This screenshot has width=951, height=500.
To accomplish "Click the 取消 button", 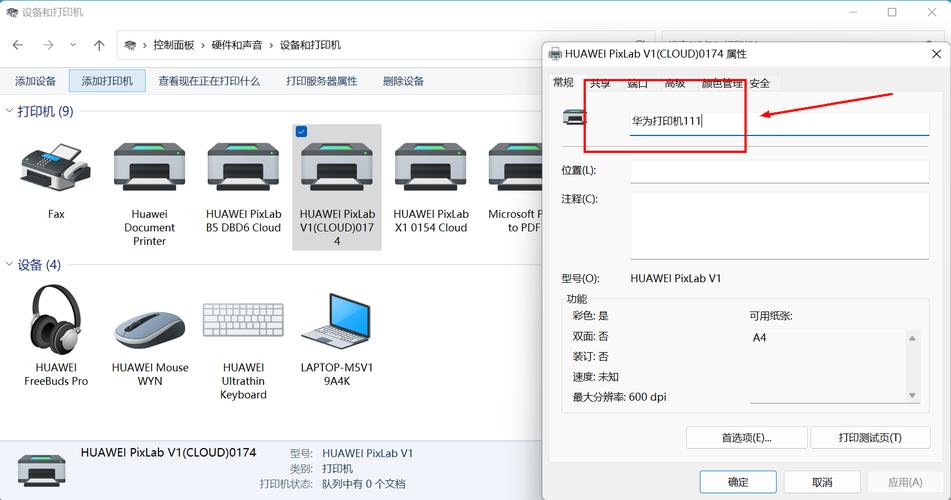I will (822, 482).
